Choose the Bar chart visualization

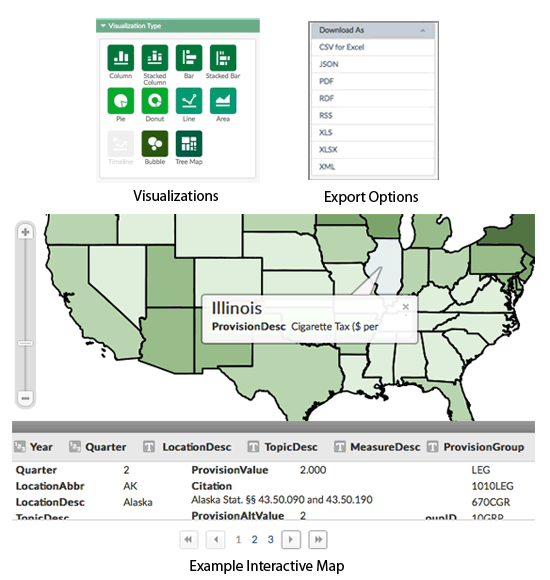coord(189,58)
